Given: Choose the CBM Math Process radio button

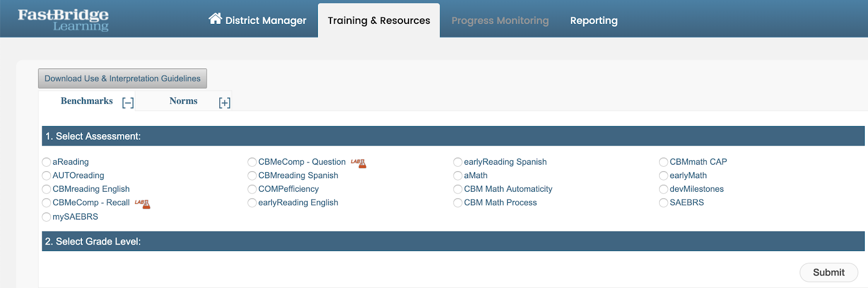Looking at the screenshot, I should (x=458, y=203).
